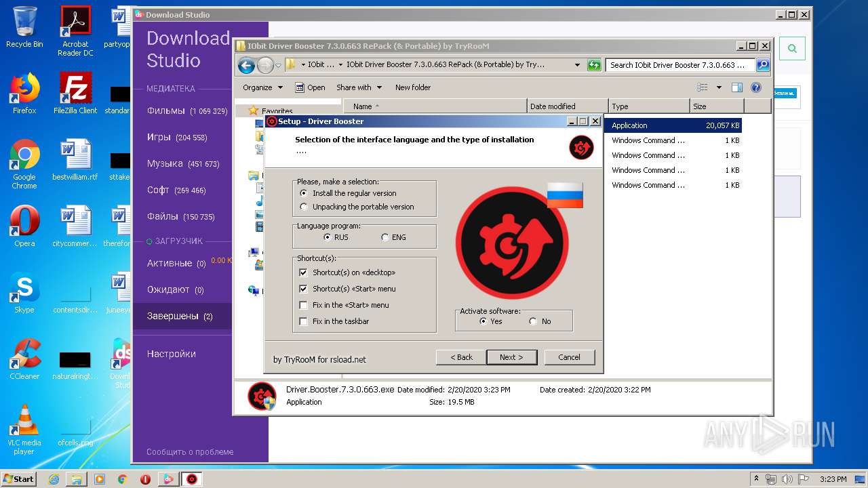Select Unpacking the portable version option

tap(357, 207)
